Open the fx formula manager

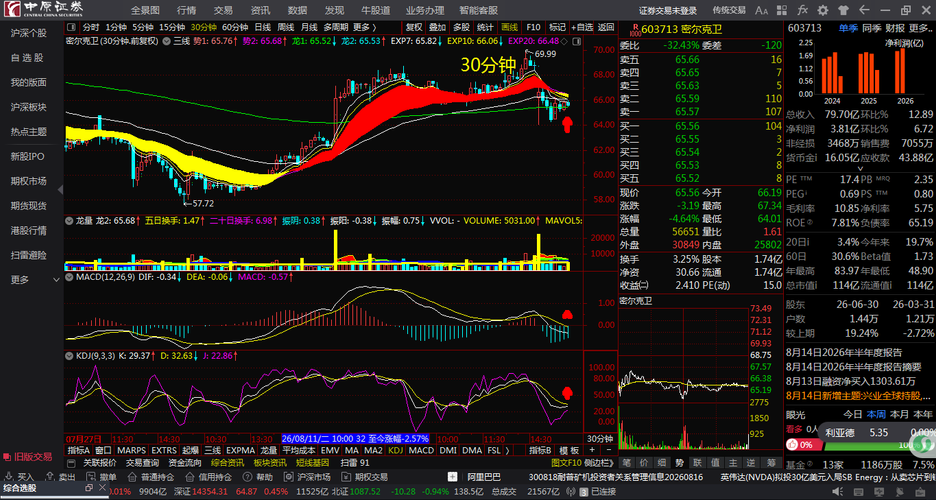(802, 10)
